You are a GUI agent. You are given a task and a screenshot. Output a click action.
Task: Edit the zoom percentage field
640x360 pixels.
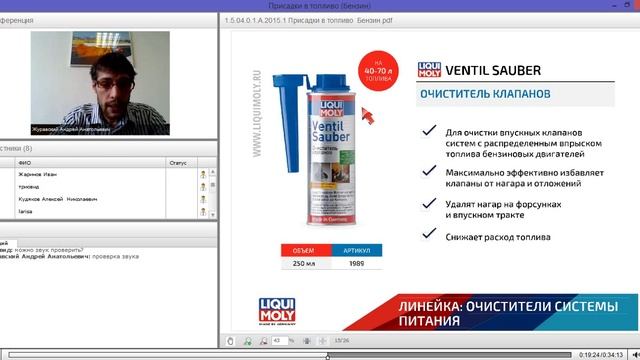tap(280, 340)
